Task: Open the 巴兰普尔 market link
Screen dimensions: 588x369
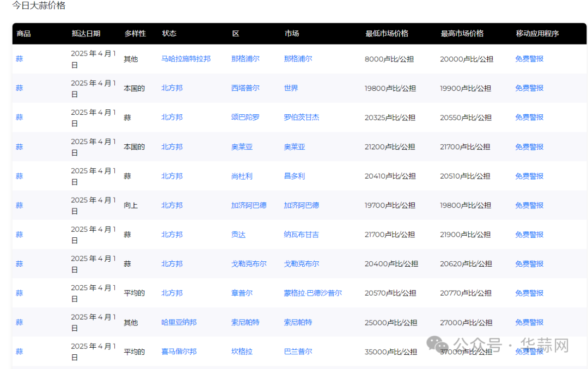Action: [x=298, y=352]
